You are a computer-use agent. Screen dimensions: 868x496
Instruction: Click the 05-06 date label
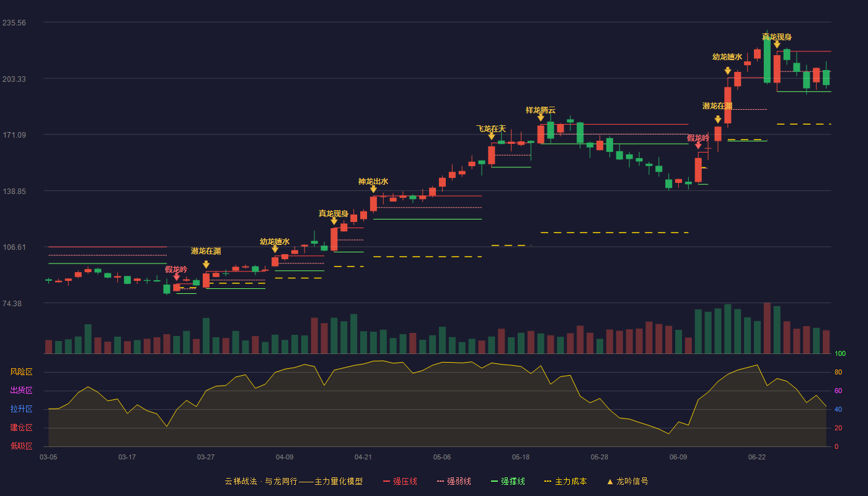[x=442, y=457]
